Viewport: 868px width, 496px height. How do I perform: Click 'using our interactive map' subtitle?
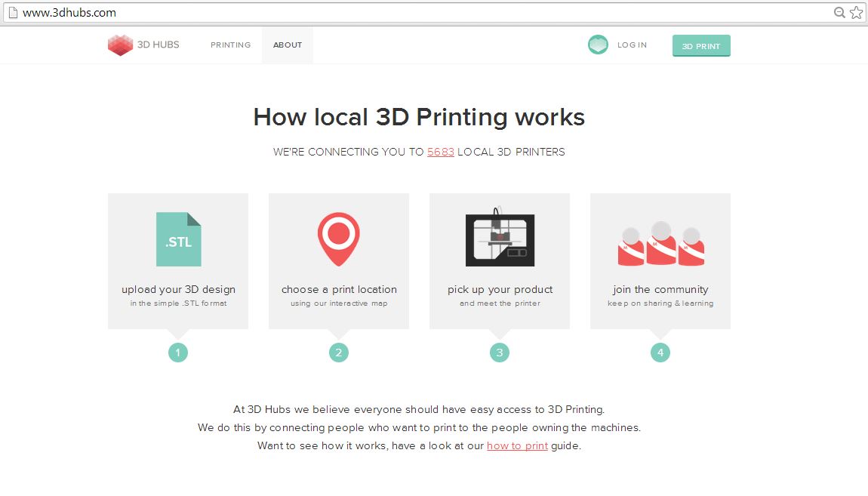coord(339,303)
